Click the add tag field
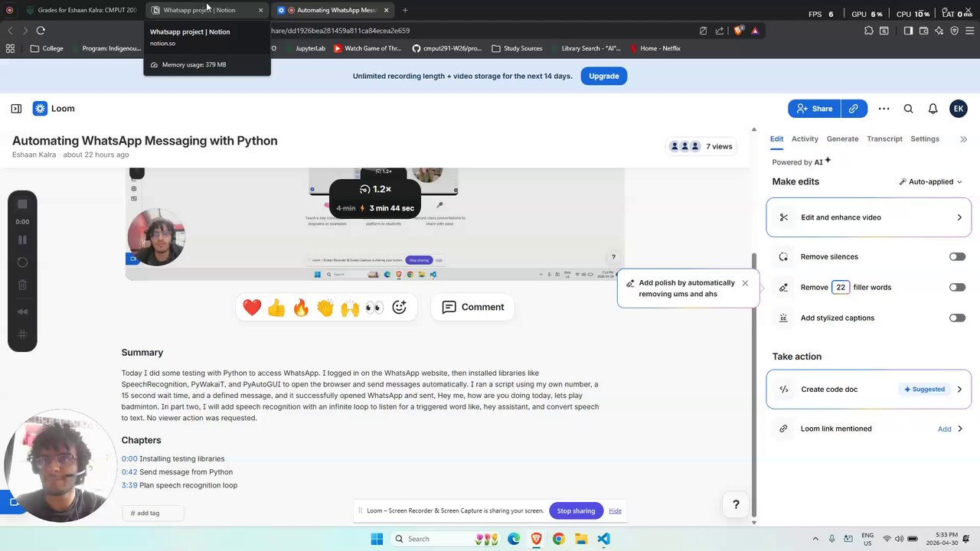This screenshot has width=980, height=551. point(152,514)
